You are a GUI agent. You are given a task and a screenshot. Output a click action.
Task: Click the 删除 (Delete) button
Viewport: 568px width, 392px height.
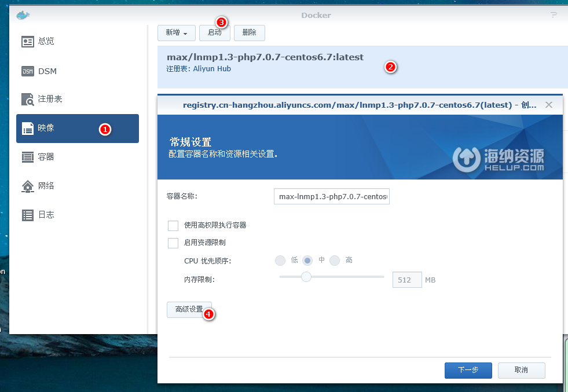coord(249,33)
